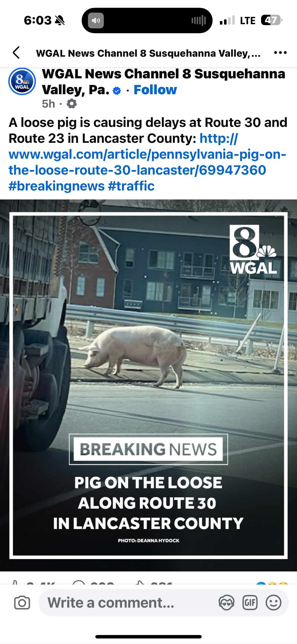The image size is (297, 644).
Task: Open the emoji smiley picker
Action: 274,603
